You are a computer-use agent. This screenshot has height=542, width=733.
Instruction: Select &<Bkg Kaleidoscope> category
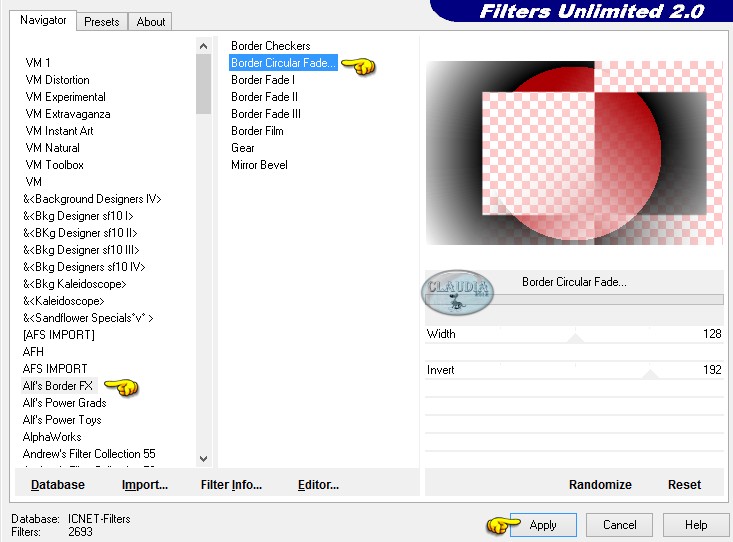point(74,284)
